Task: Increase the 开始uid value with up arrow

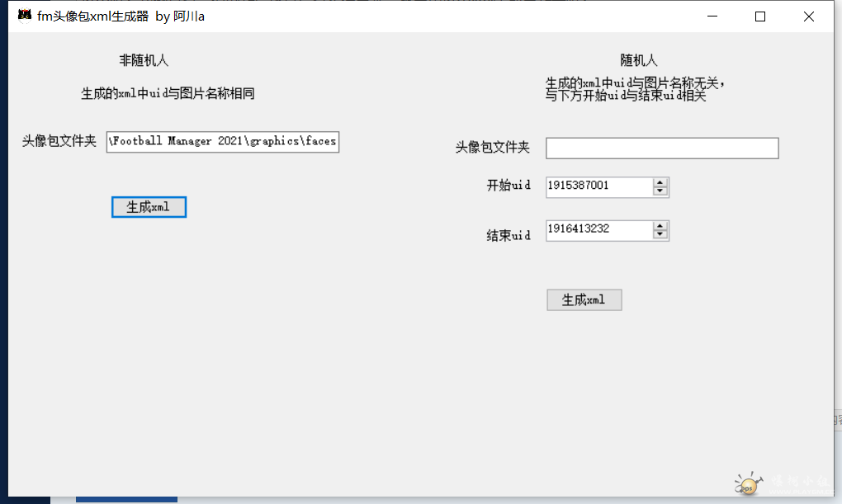Action: tap(660, 182)
